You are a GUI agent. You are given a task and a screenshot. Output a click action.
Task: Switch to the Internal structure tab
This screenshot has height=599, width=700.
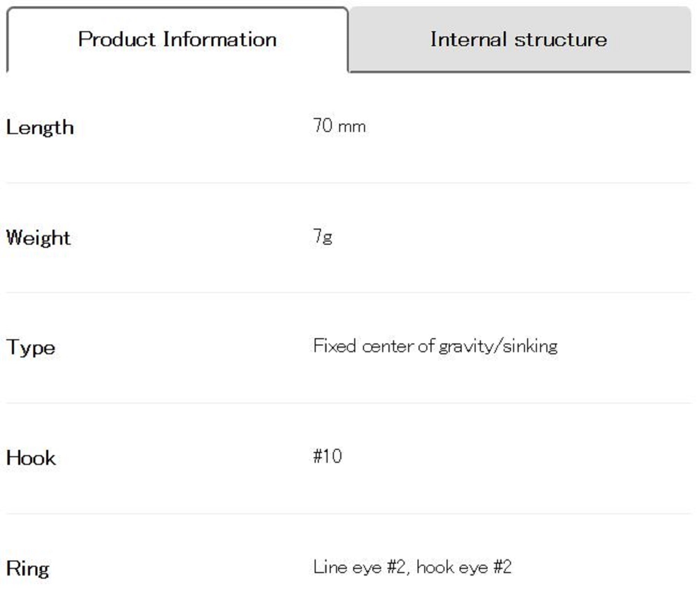point(519,39)
